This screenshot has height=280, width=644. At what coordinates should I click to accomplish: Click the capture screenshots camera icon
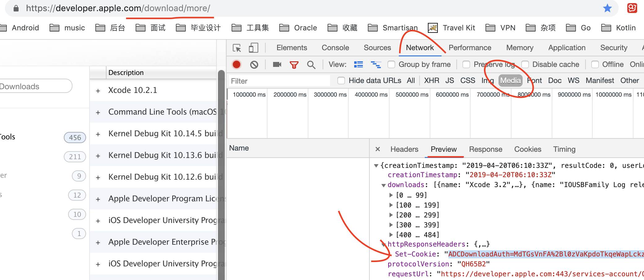277,64
